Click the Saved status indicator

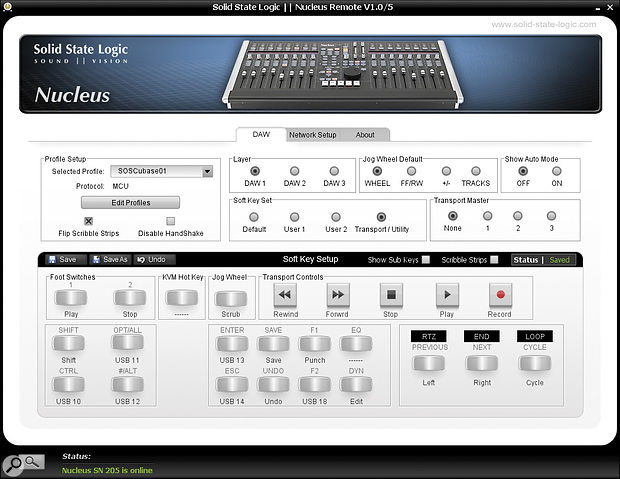point(560,260)
